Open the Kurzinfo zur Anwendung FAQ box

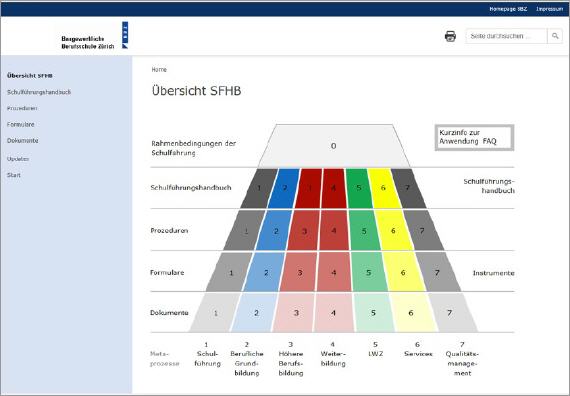pyautogui.click(x=474, y=137)
